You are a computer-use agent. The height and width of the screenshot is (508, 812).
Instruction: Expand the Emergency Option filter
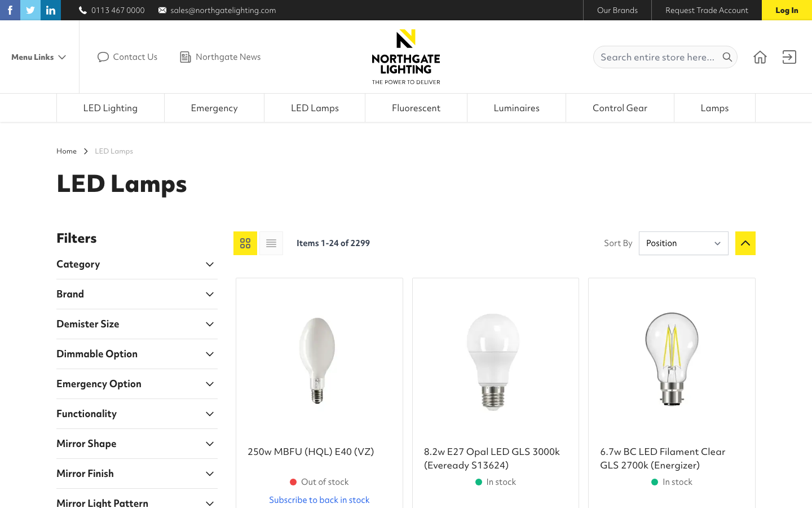coord(137,384)
